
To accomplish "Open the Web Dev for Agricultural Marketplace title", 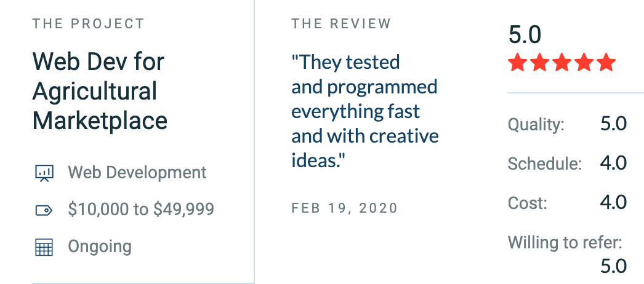I will (x=100, y=91).
